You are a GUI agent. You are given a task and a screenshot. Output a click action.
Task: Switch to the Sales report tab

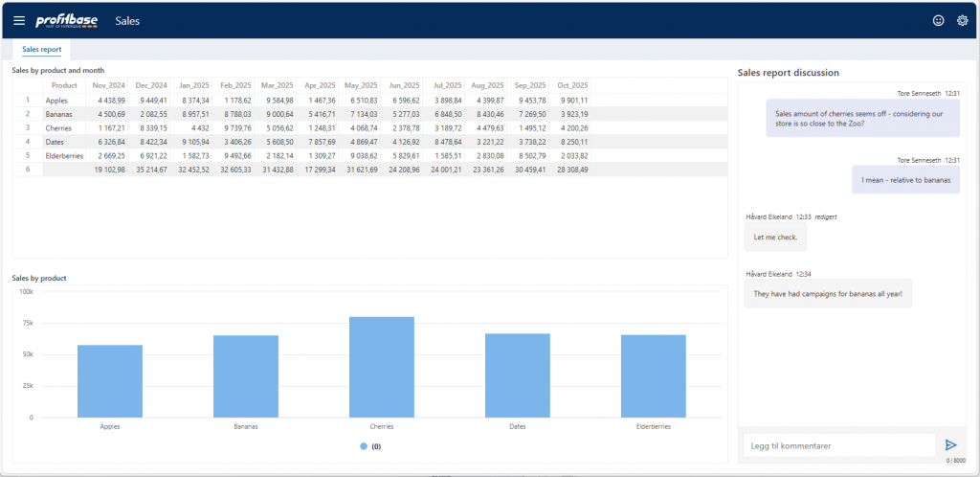[x=42, y=49]
